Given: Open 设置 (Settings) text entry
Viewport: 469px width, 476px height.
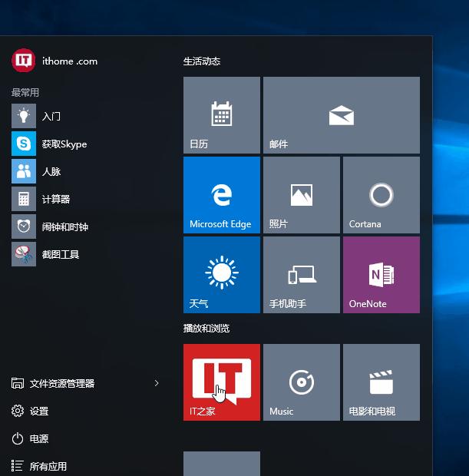Looking at the screenshot, I should coord(39,411).
